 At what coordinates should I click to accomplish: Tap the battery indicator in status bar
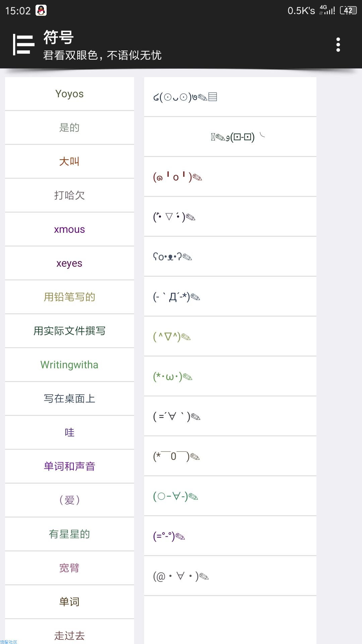348,10
